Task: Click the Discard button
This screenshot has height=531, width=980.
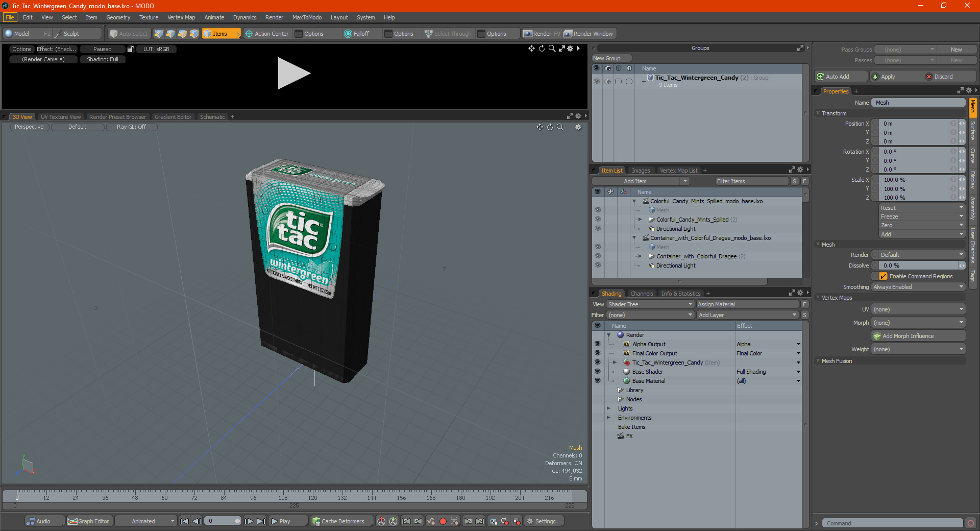Action: [x=950, y=77]
